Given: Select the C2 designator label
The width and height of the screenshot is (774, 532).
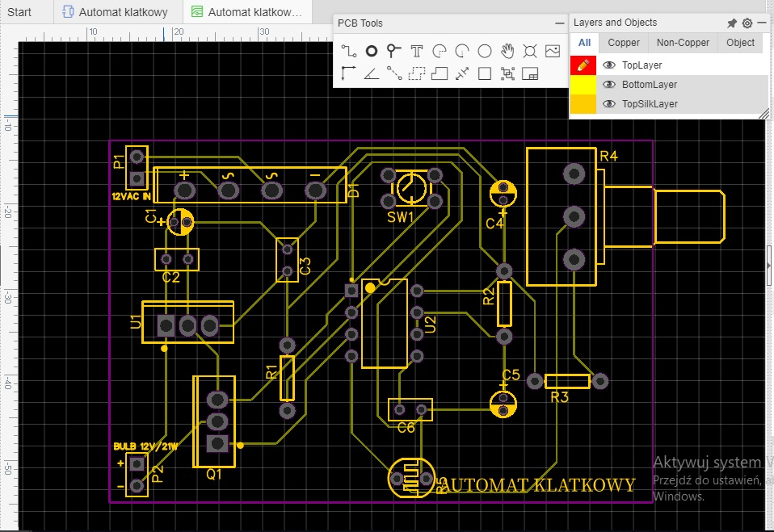Looking at the screenshot, I should click(170, 277).
